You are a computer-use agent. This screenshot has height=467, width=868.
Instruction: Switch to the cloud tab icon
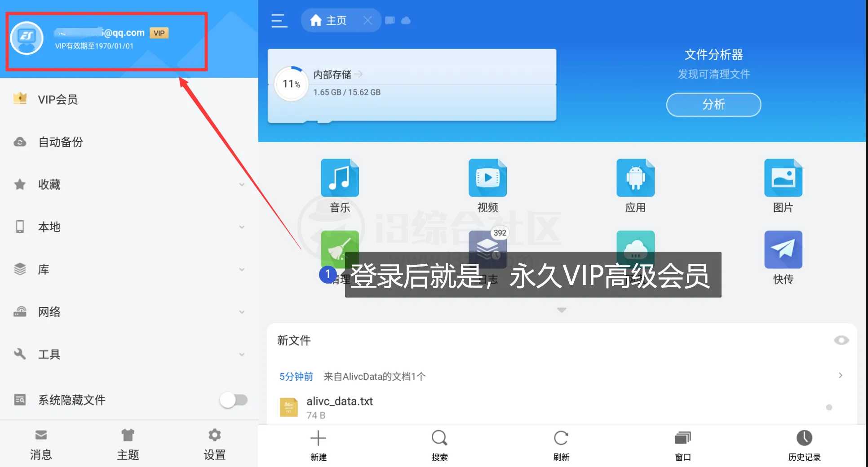point(406,20)
